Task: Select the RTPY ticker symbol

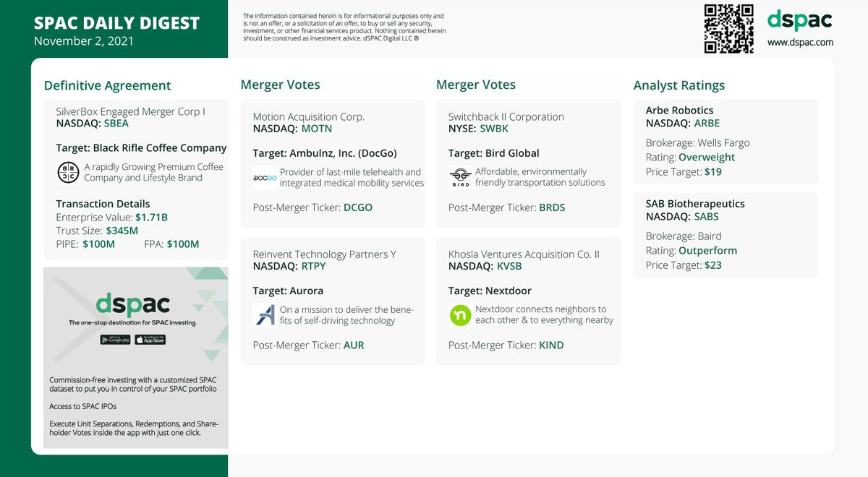Action: click(x=314, y=266)
